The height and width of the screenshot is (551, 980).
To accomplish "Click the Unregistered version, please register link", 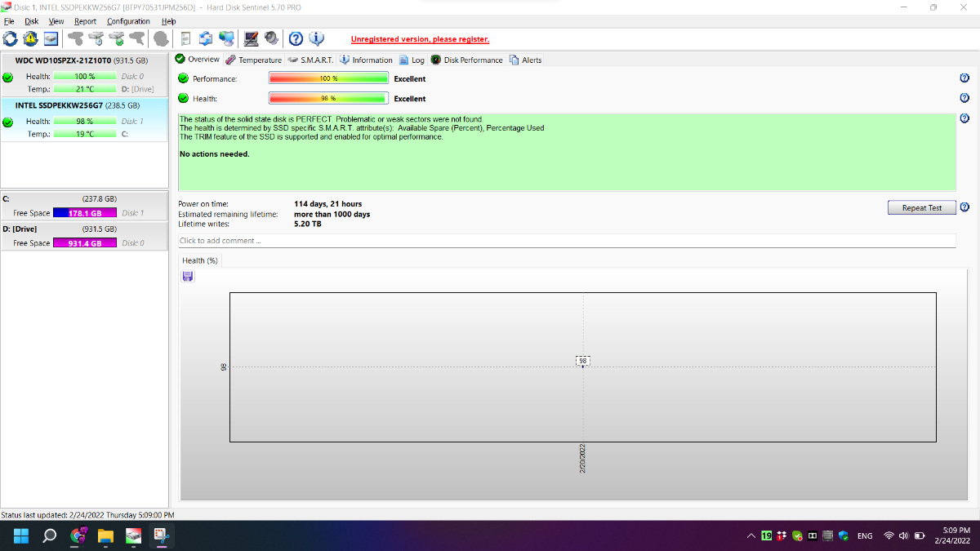I will click(420, 39).
